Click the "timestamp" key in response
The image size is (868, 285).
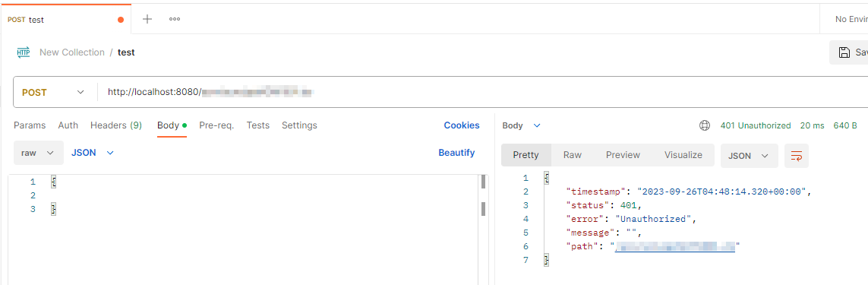595,192
